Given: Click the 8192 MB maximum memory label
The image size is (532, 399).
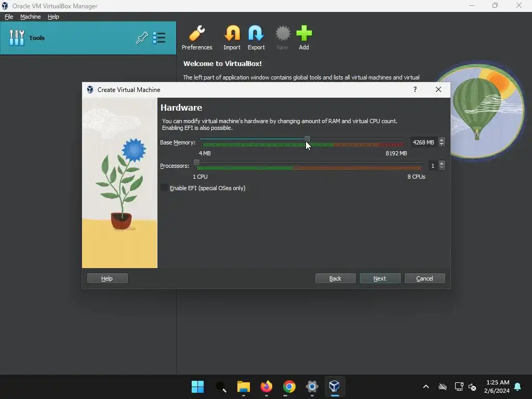Looking at the screenshot, I should coord(396,153).
